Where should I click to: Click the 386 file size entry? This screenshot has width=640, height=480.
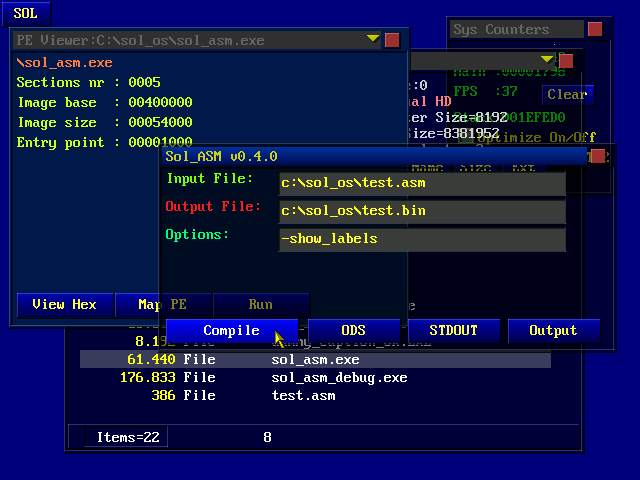(164, 396)
